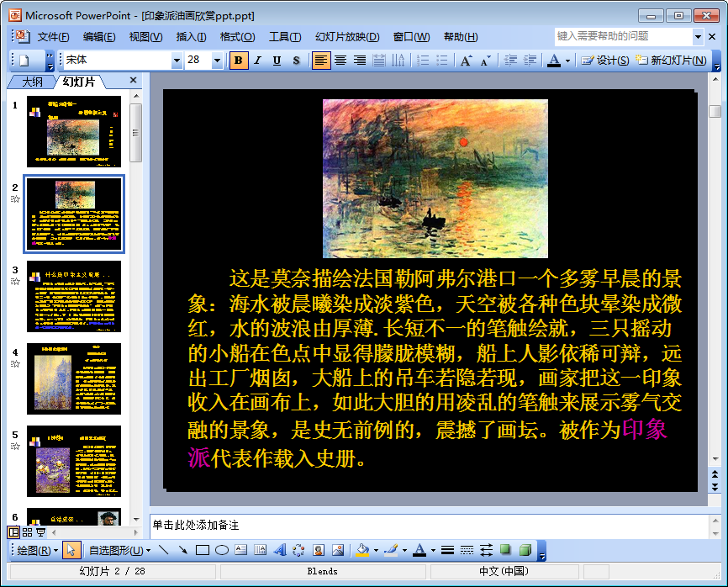Screen dimensions: 728x587
Task: Toggle Bullets list button
Action: (x=441, y=61)
